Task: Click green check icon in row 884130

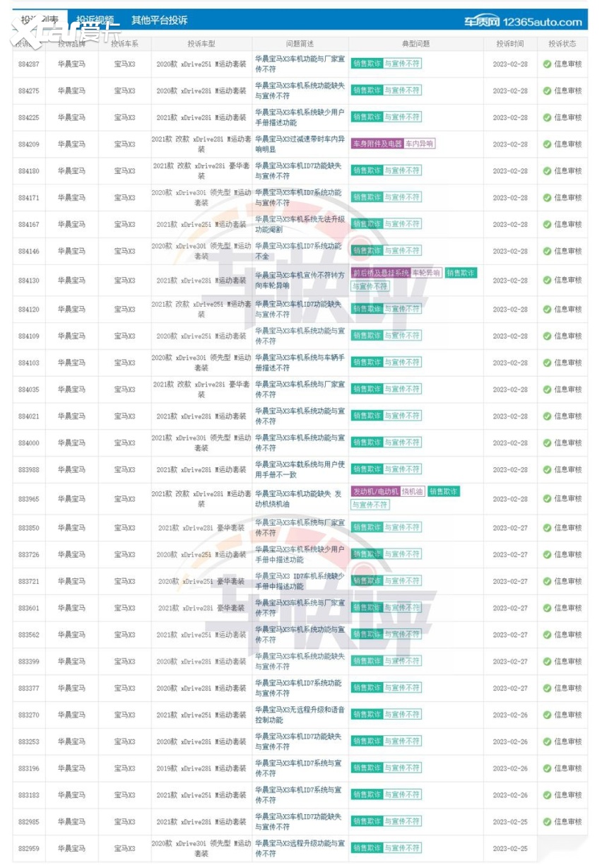Action: click(547, 281)
